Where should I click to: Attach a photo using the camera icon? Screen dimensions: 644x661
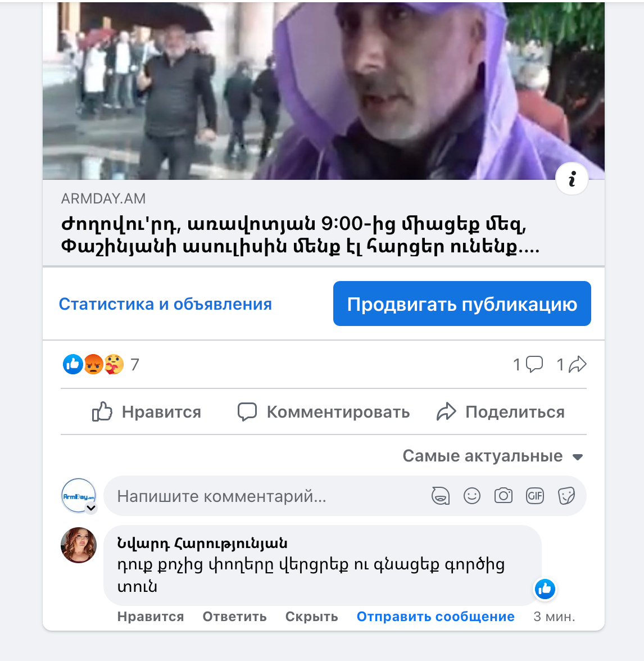(504, 496)
